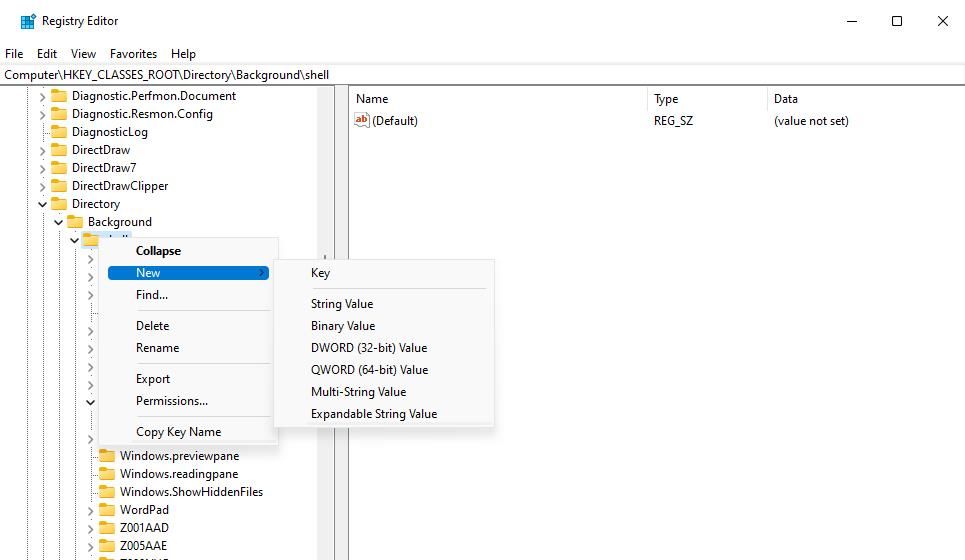Image resolution: width=965 pixels, height=560 pixels.
Task: Click the WordPad folder icon
Action: point(107,510)
